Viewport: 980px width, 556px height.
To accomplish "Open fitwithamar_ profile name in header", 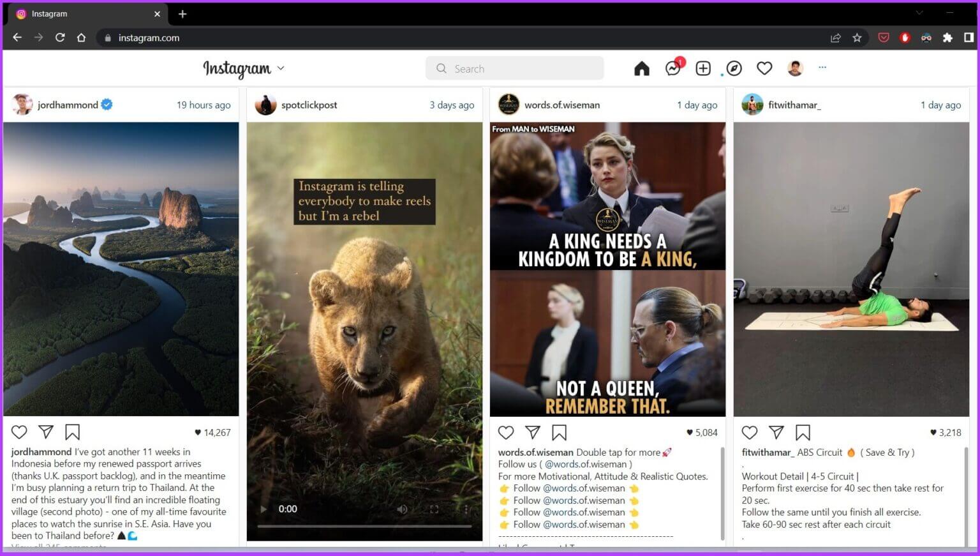I will click(x=794, y=105).
